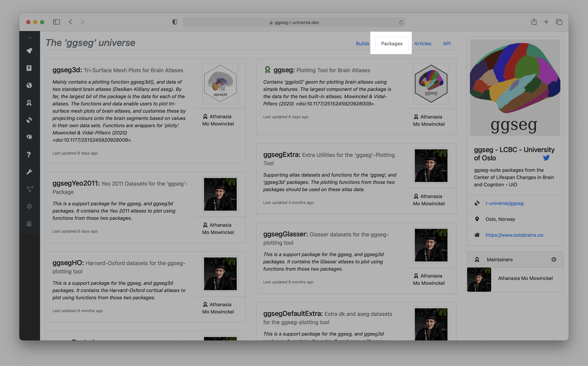The width and height of the screenshot is (588, 366).
Task: Show Safari tab overview icon
Action: pyautogui.click(x=559, y=22)
